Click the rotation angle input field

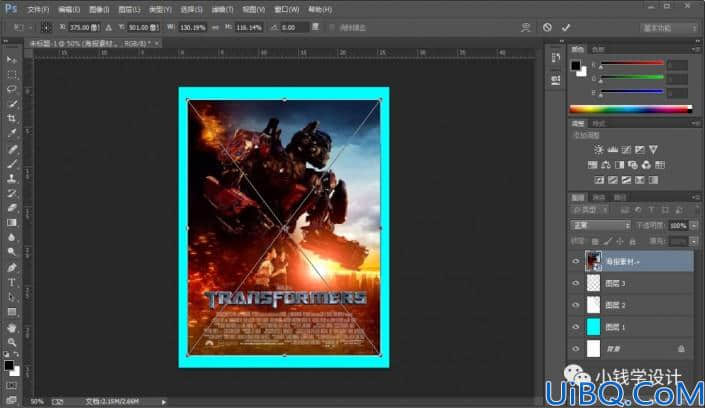[x=294, y=27]
